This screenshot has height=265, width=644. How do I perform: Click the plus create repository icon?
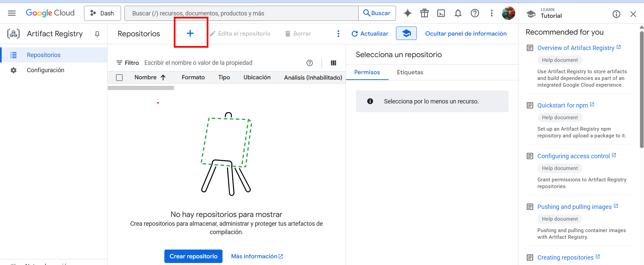click(x=190, y=33)
